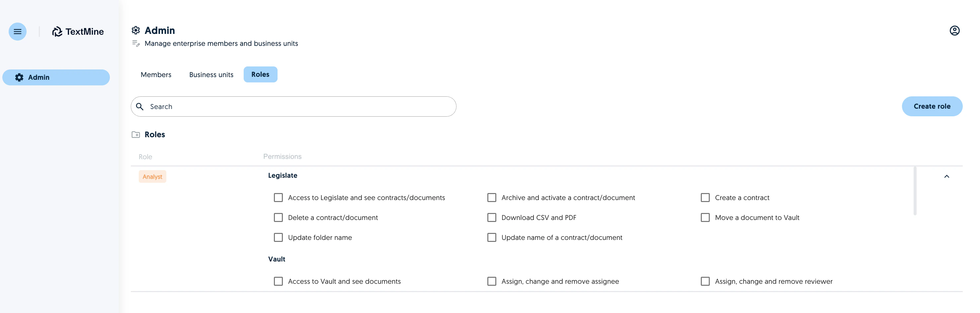Viewport: 980px width, 313px height.
Task: Click the Admin gear icon in header
Action: pos(136,31)
